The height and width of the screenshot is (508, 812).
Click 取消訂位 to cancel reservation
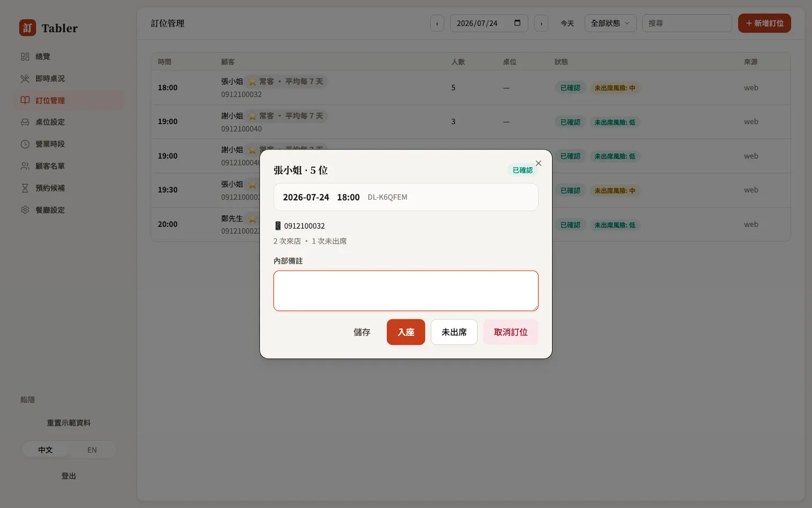(x=511, y=332)
